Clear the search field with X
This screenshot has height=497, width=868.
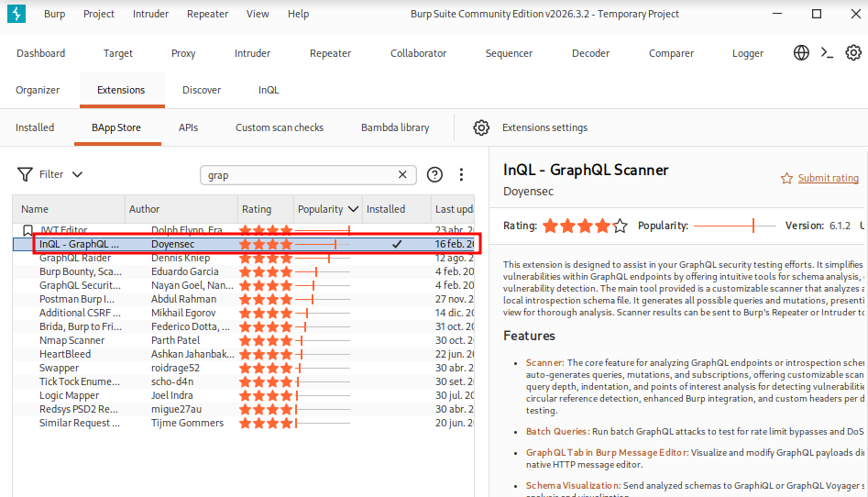click(402, 174)
